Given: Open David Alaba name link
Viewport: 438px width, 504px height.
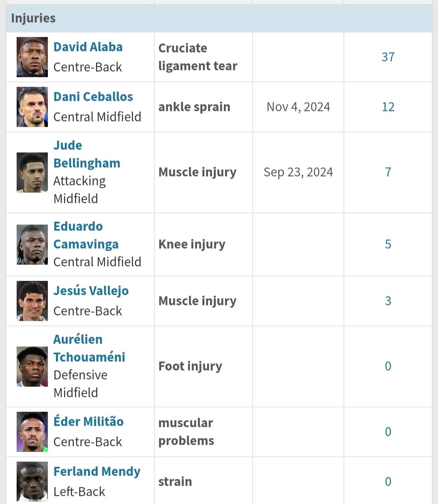Looking at the screenshot, I should point(88,47).
